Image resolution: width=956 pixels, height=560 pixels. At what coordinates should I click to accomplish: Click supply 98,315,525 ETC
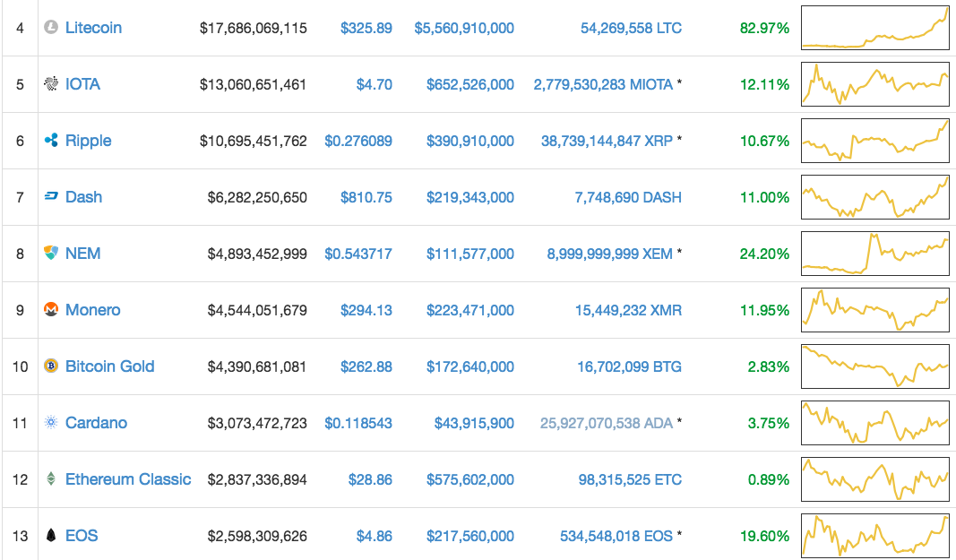[x=630, y=479]
